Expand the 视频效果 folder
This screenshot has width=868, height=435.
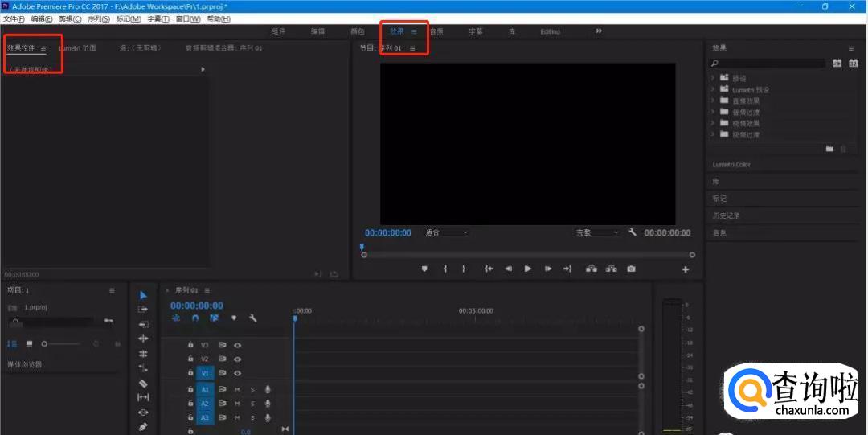pyautogui.click(x=713, y=123)
